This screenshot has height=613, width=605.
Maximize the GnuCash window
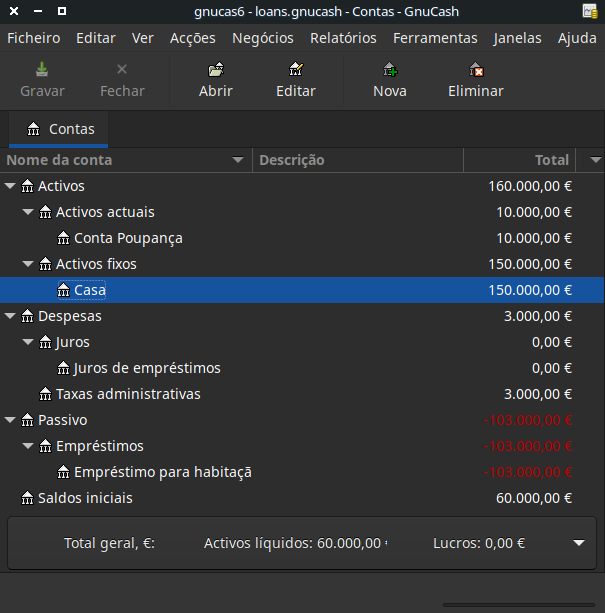point(62,11)
